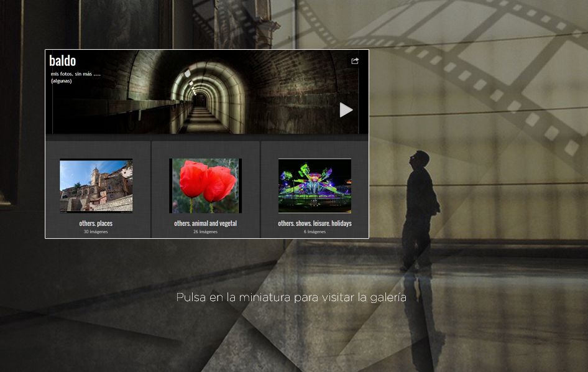Image resolution: width=588 pixels, height=372 pixels.
Task: Click the share icon in the gallery header
Action: click(355, 61)
